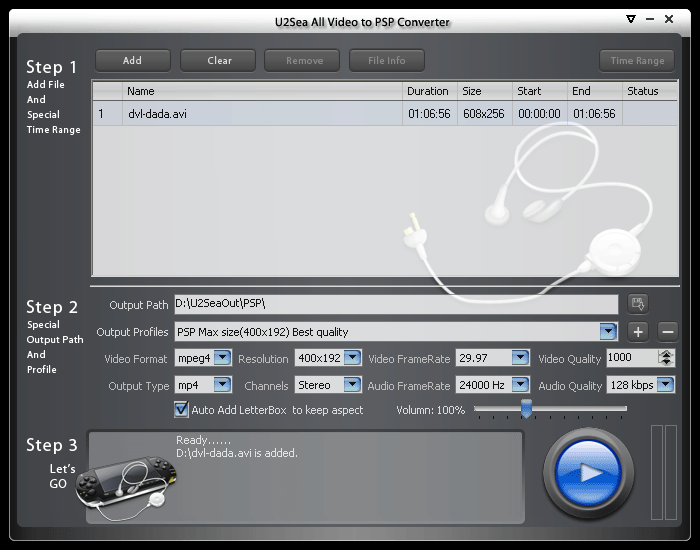Add a new output profile with plus
Viewport: 700px width, 550px height.
pyautogui.click(x=638, y=332)
